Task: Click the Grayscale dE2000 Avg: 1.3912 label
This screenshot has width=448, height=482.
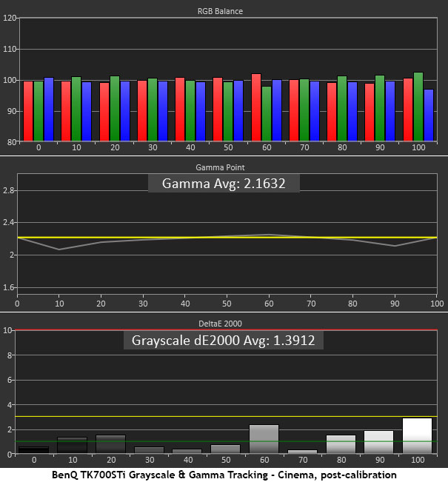Action: pos(224,341)
